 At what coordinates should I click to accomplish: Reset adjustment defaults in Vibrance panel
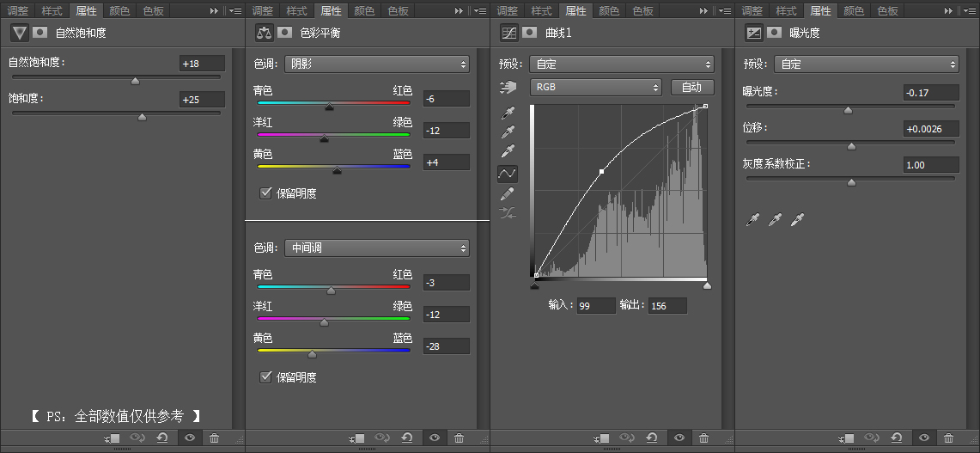162,438
